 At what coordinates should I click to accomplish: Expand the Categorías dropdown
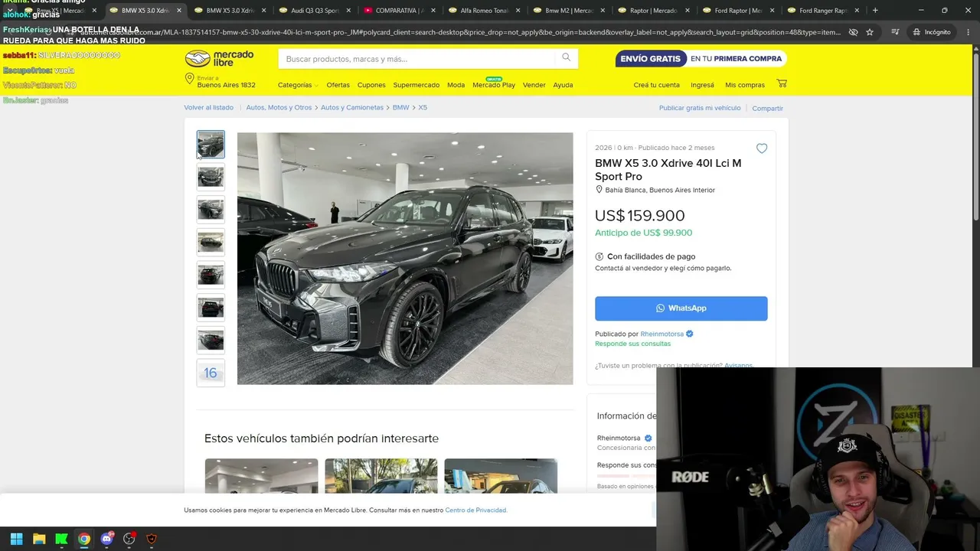click(298, 85)
